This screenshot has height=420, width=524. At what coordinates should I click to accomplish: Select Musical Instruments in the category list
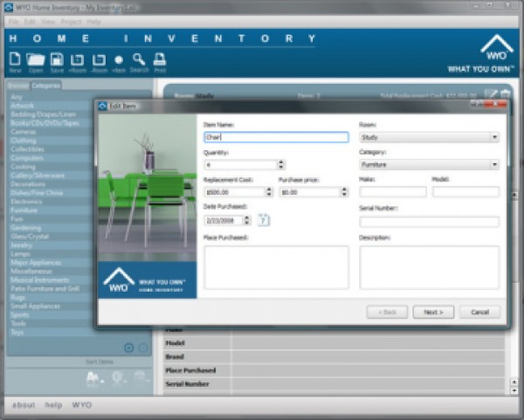pos(40,280)
